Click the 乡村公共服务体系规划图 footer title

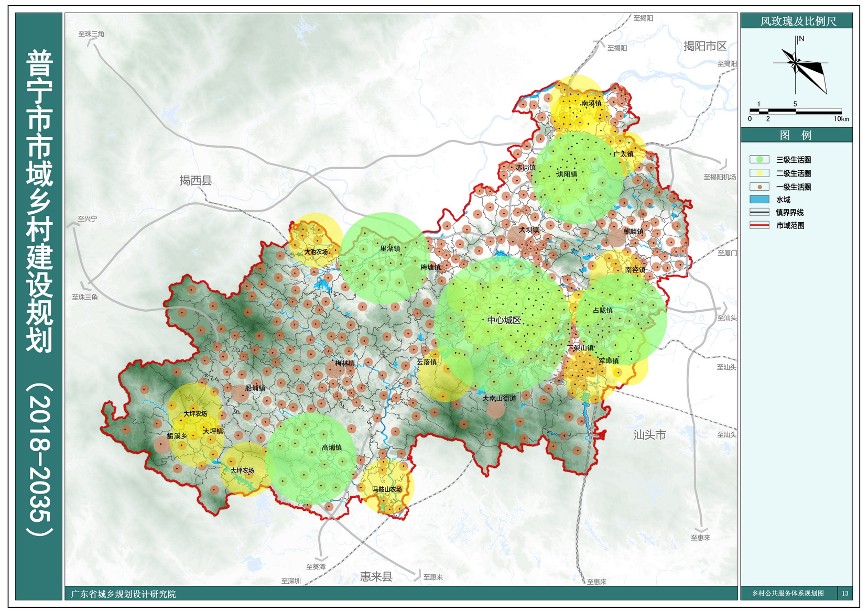(788, 593)
